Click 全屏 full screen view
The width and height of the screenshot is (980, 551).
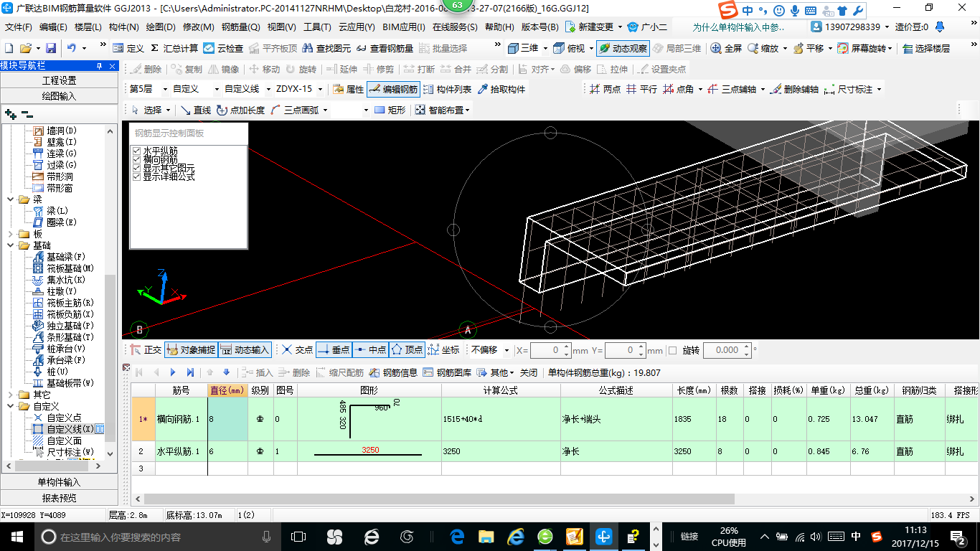tap(726, 48)
